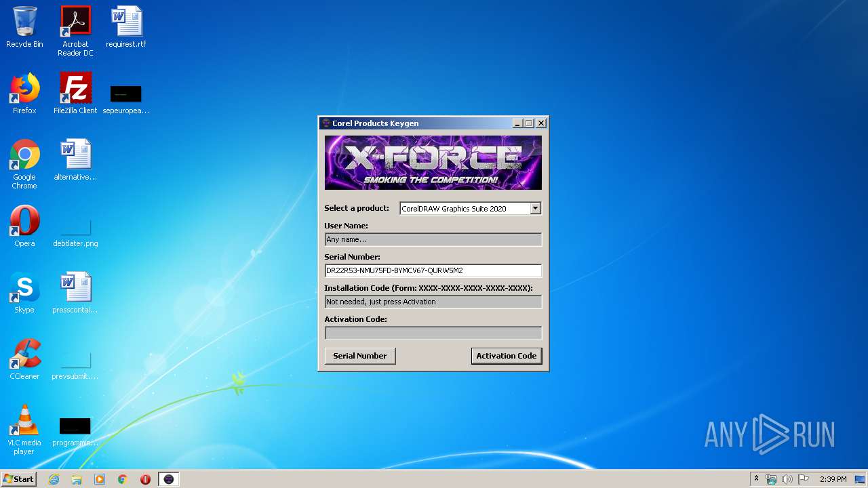
Task: Select the requirest.rtf desktop file
Action: [x=126, y=27]
